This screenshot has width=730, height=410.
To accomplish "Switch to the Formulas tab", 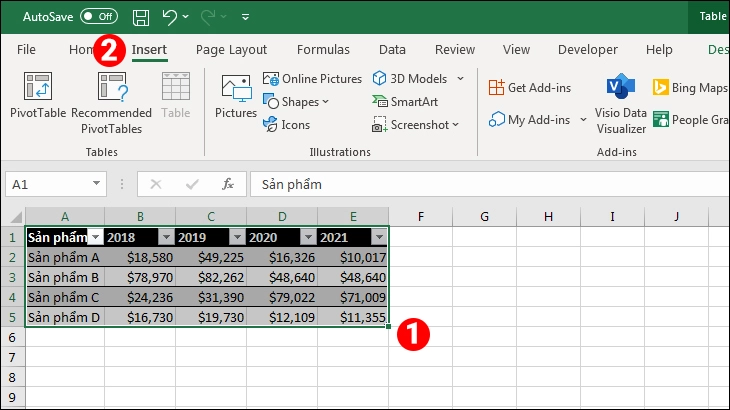I will pyautogui.click(x=323, y=50).
